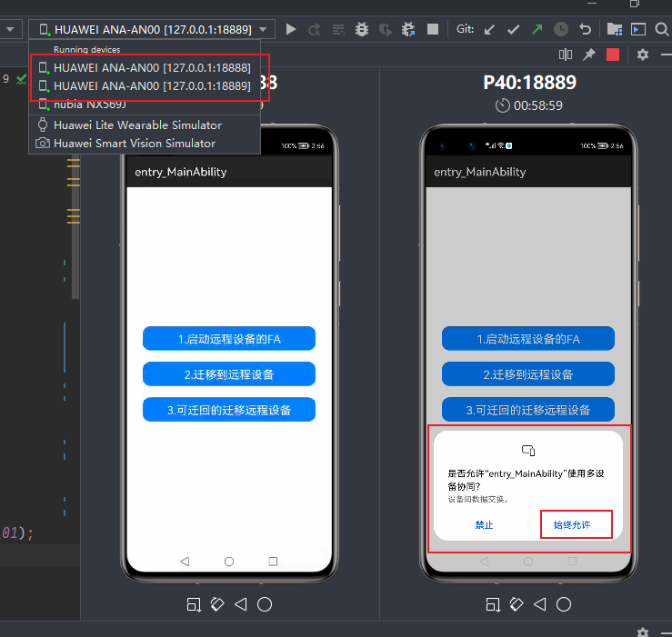Click the Git push green arrow
The width and height of the screenshot is (672, 637).
(x=537, y=29)
